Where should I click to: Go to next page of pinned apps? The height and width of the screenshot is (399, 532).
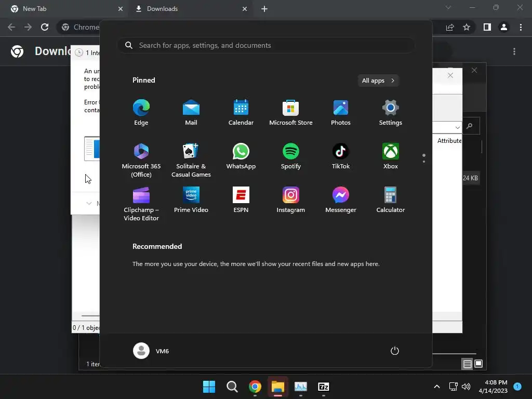(424, 162)
